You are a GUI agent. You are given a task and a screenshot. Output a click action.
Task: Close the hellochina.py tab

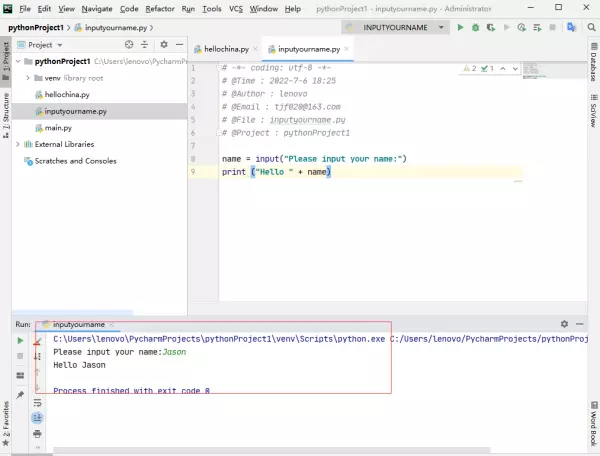255,49
